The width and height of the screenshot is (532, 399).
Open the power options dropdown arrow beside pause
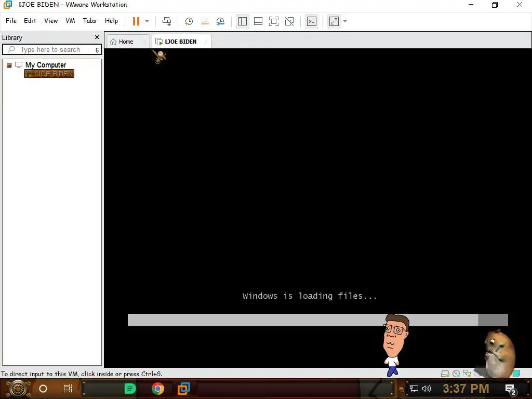(147, 21)
